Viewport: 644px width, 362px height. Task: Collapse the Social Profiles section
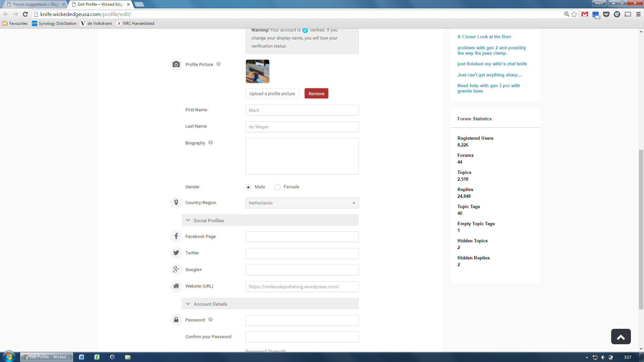(188, 221)
